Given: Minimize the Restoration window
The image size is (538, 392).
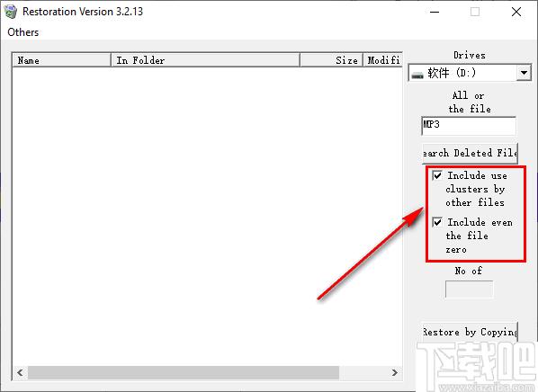Looking at the screenshot, I should point(435,12).
